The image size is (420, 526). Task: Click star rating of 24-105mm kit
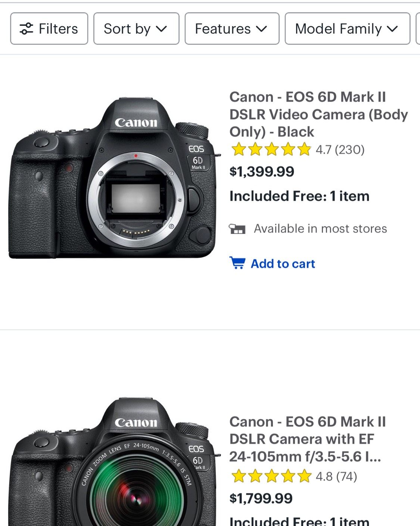(271, 476)
